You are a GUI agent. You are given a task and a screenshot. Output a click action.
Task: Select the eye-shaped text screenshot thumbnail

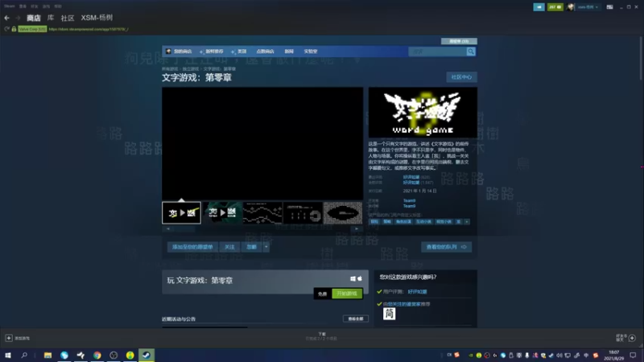(x=343, y=212)
